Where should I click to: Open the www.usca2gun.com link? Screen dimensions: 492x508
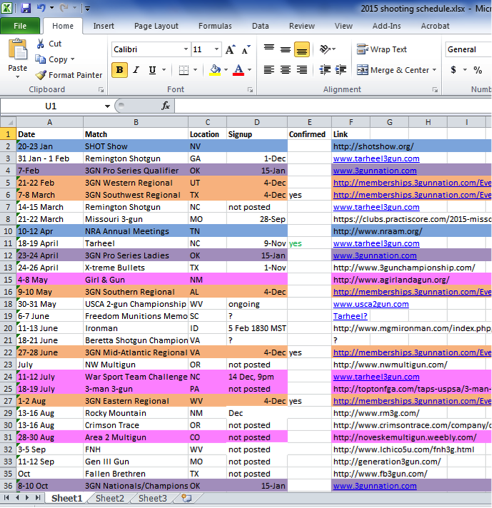(371, 304)
